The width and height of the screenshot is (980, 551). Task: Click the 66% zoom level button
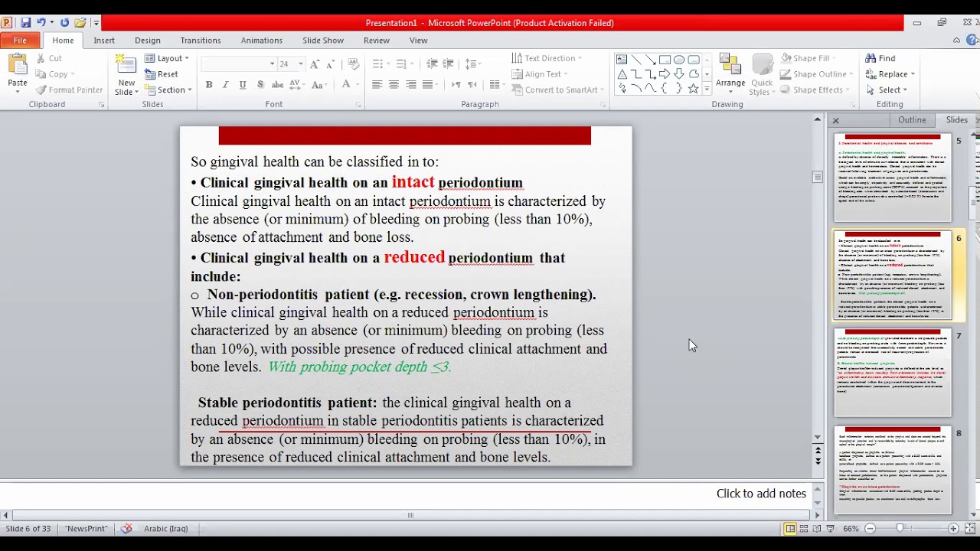[x=851, y=529]
